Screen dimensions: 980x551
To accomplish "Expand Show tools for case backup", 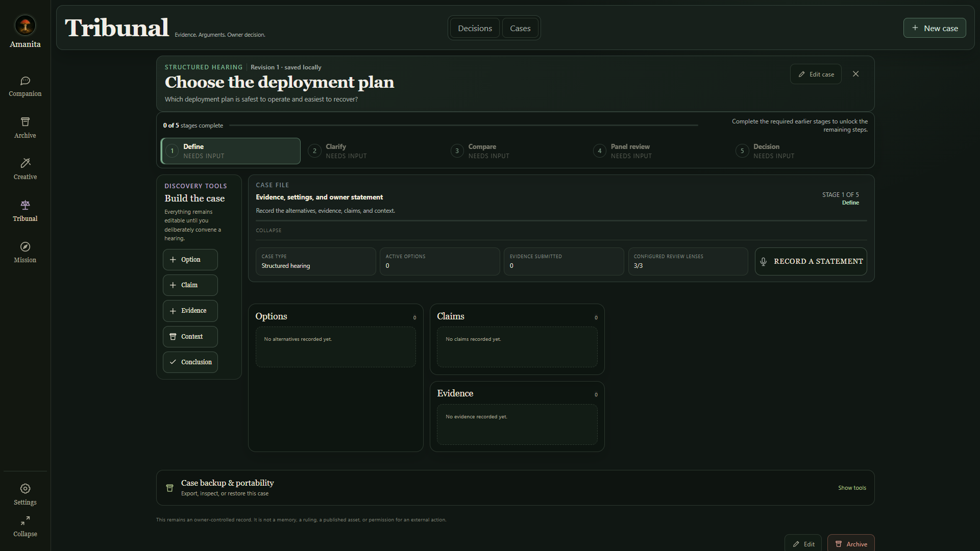I will pos(852,488).
